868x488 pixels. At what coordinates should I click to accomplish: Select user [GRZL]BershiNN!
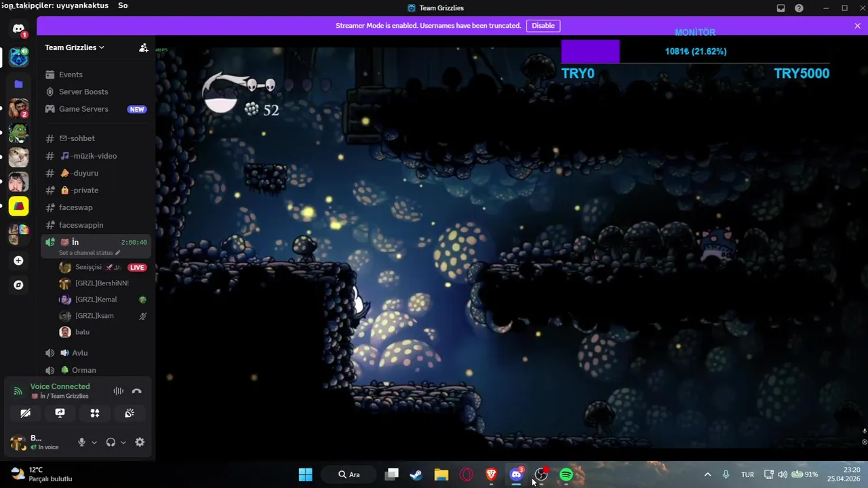pos(102,283)
